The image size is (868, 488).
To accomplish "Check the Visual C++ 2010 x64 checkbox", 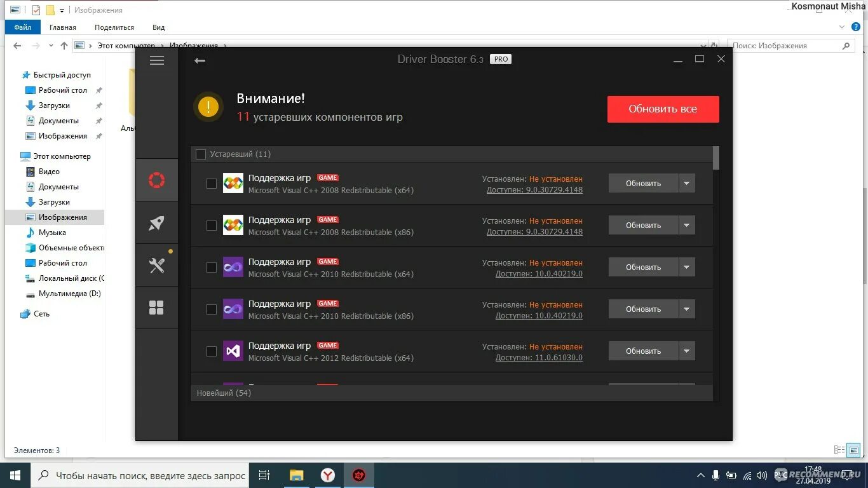I will [x=212, y=268].
